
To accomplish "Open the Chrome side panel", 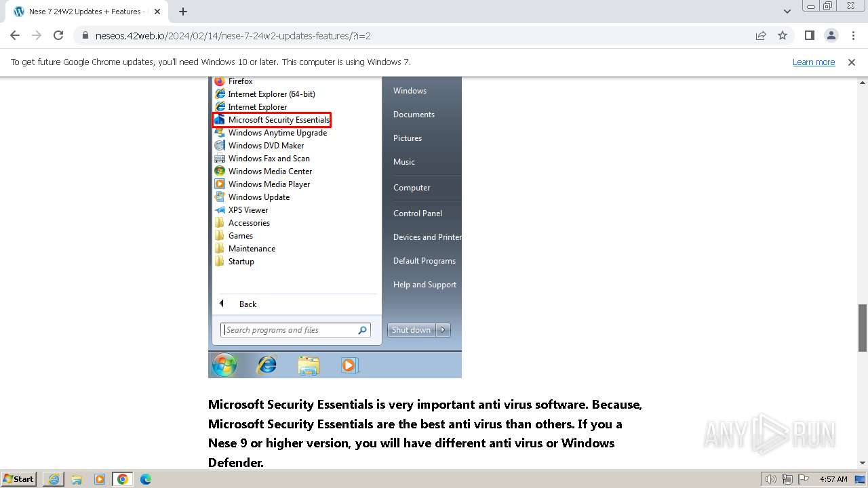I will 809,35.
